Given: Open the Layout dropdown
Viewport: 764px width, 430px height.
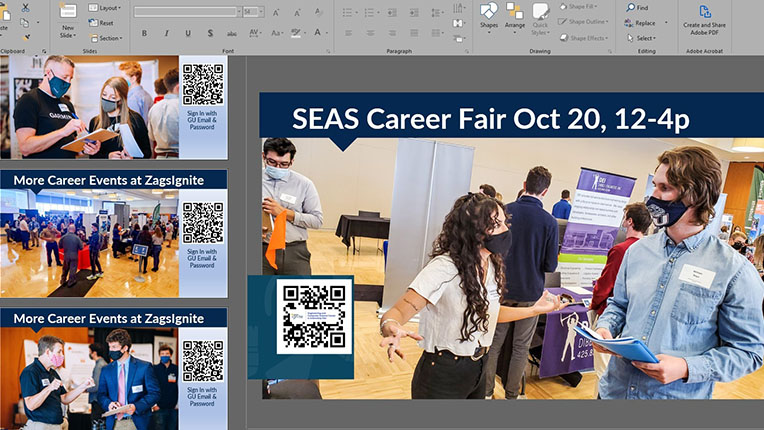Looking at the screenshot, I should point(104,7).
